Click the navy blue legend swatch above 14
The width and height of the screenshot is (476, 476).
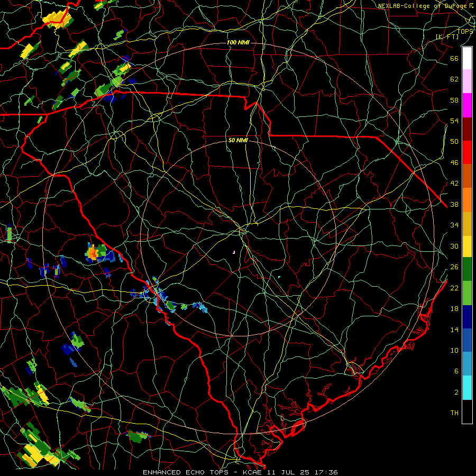pos(467,317)
